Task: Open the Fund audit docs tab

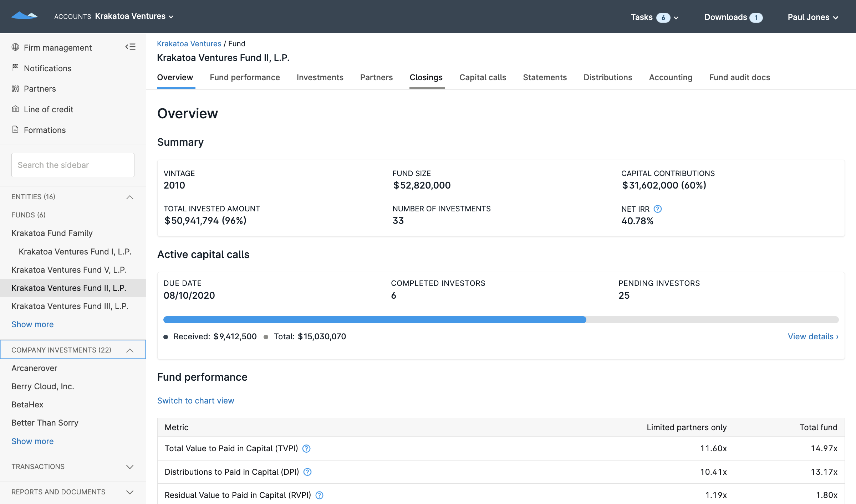Action: [739, 77]
